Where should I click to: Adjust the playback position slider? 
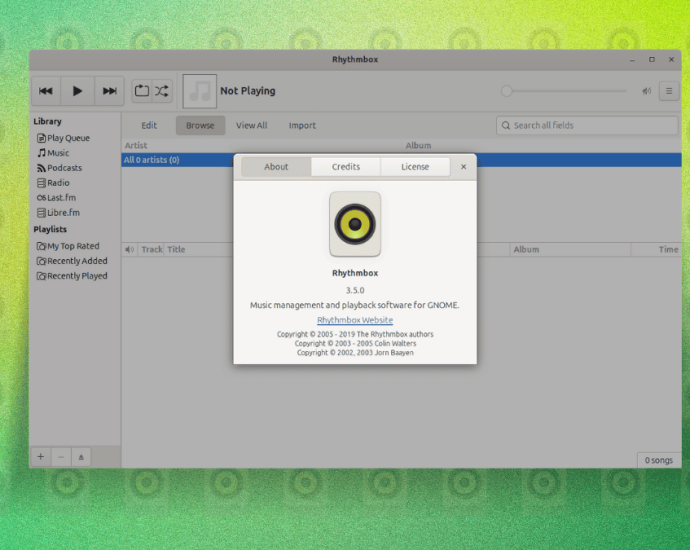click(x=564, y=91)
